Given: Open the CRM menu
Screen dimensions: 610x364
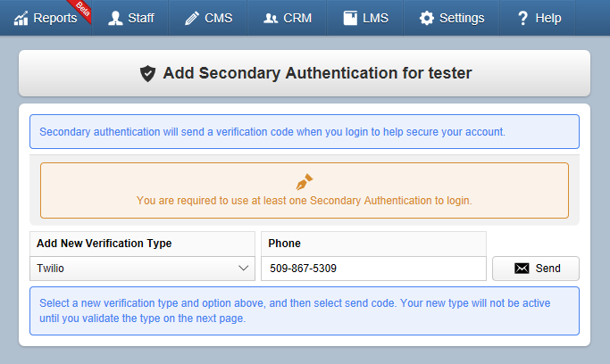Looking at the screenshot, I should point(287,18).
